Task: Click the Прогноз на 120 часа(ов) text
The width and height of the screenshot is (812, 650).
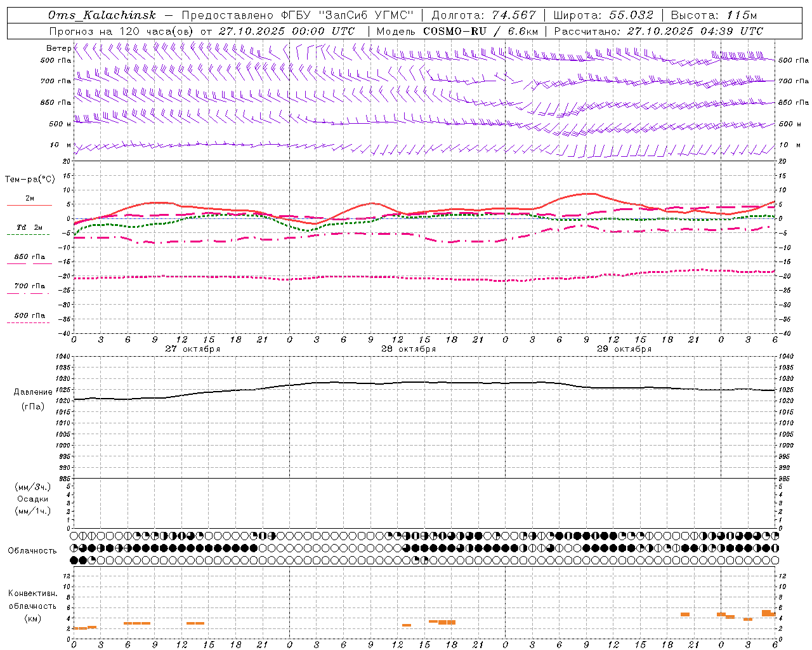Action: point(121,31)
